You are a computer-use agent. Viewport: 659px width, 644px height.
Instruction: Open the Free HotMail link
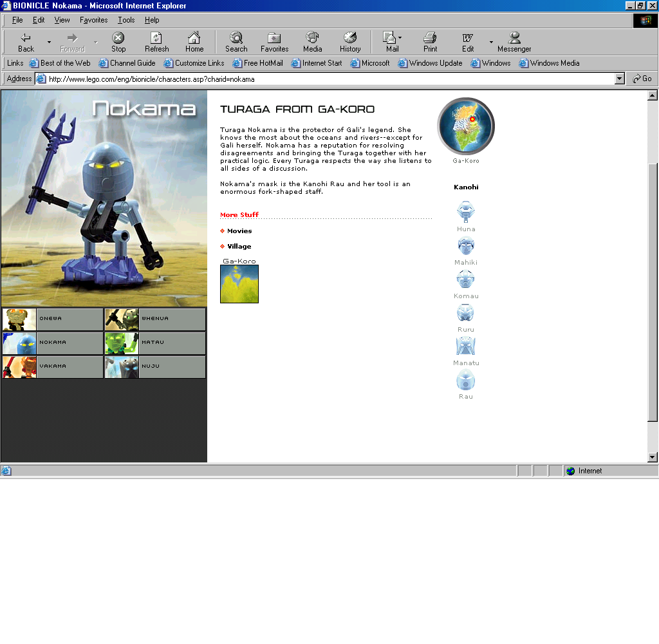pos(258,63)
